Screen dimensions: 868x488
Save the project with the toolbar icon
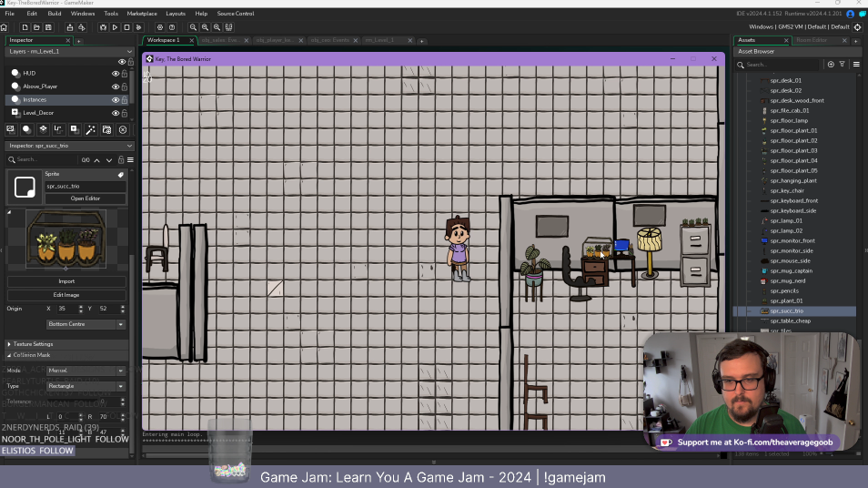pyautogui.click(x=48, y=27)
